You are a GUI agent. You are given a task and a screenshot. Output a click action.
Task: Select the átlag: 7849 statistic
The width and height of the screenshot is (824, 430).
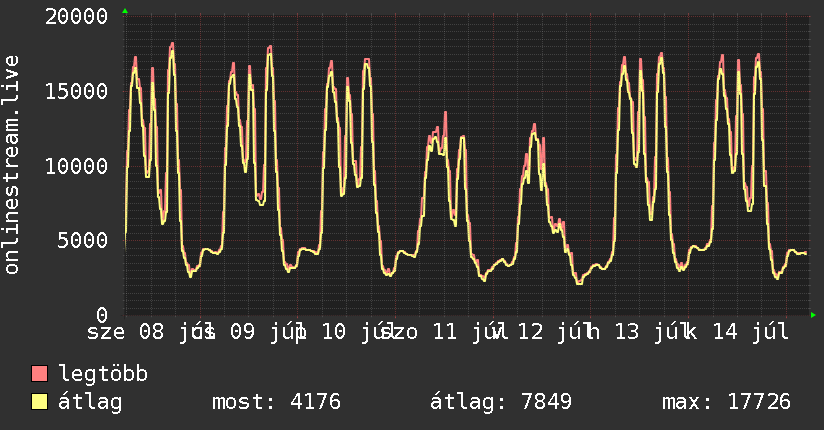[x=501, y=402]
